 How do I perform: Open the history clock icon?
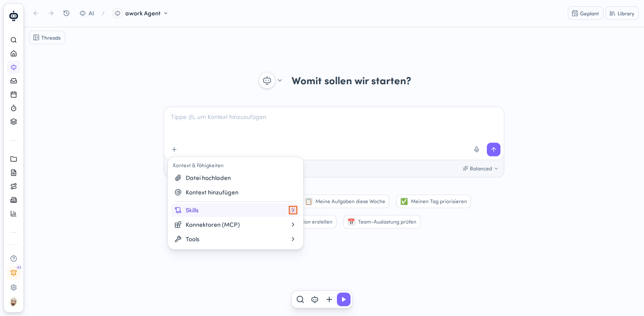(66, 13)
